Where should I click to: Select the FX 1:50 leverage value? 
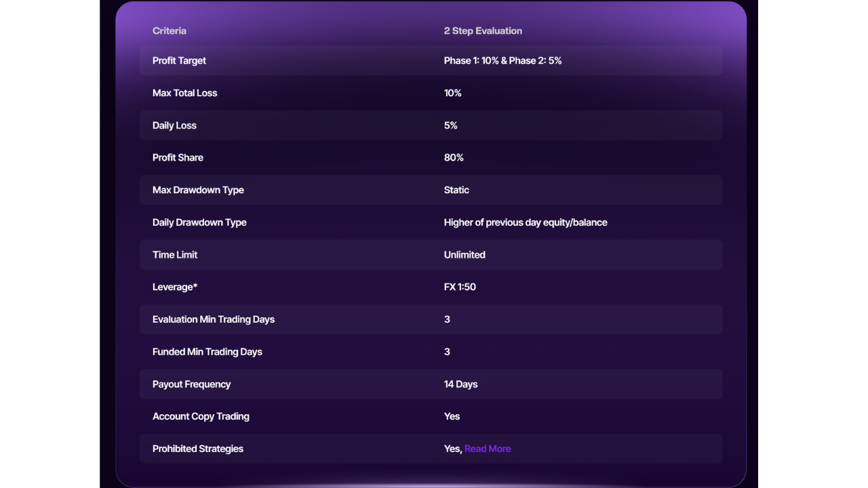pos(460,287)
